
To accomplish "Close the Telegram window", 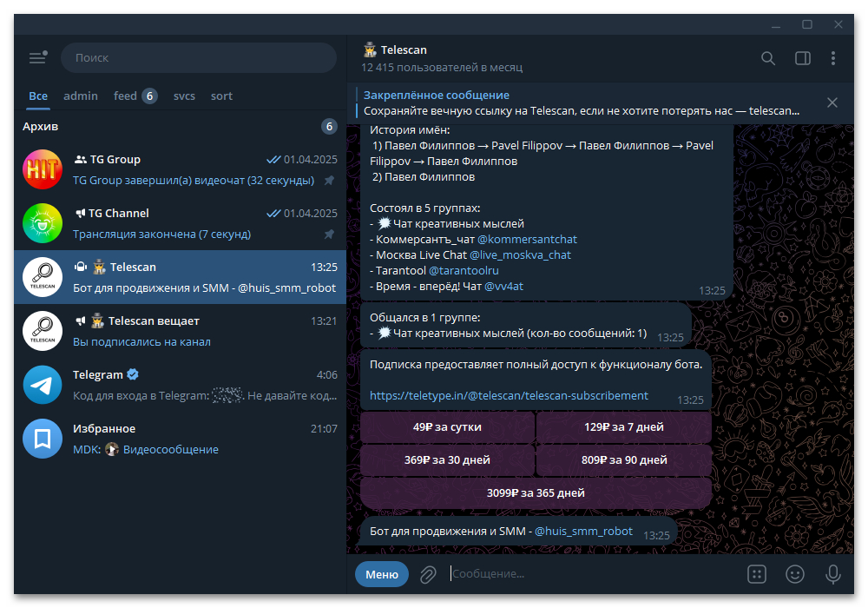I will tap(838, 24).
